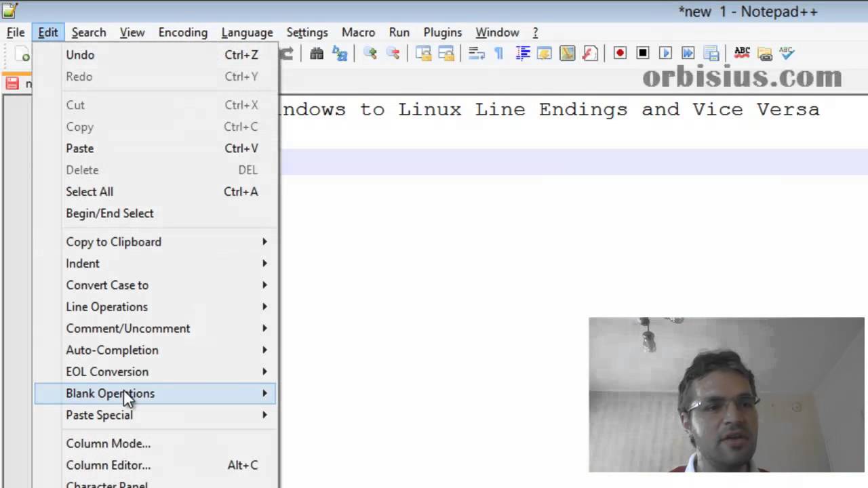The width and height of the screenshot is (868, 488).
Task: Open the ? help menu
Action: [x=535, y=33]
